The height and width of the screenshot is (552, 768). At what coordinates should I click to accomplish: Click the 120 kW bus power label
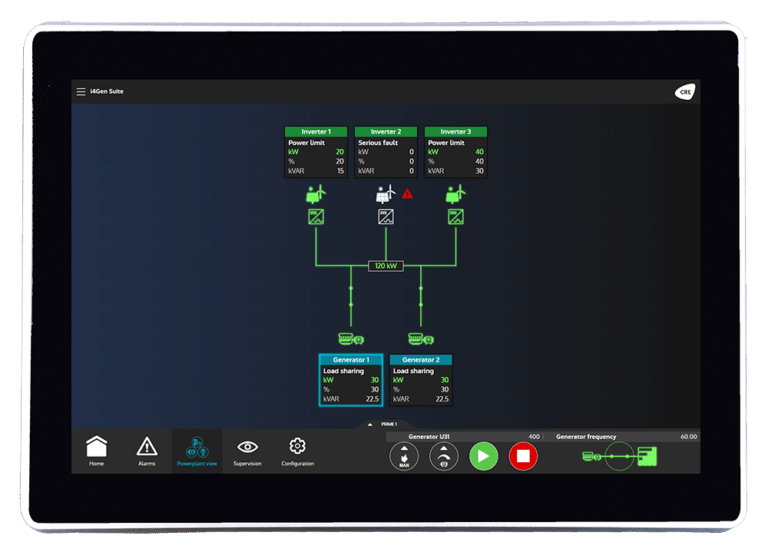[385, 266]
